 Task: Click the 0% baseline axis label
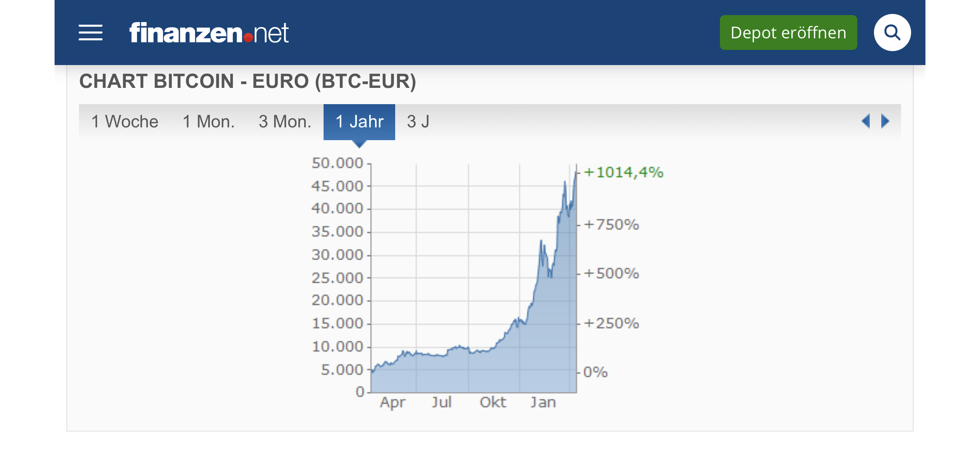click(x=595, y=372)
